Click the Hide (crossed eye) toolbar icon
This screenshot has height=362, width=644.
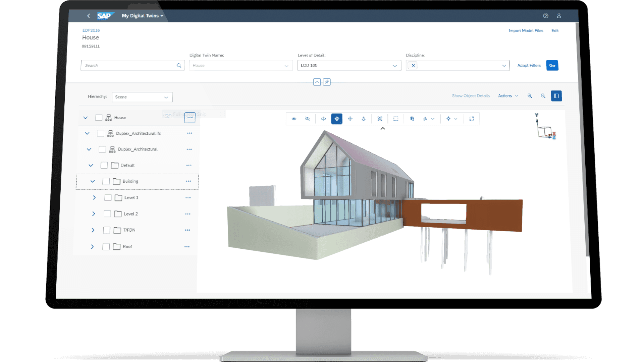(307, 119)
